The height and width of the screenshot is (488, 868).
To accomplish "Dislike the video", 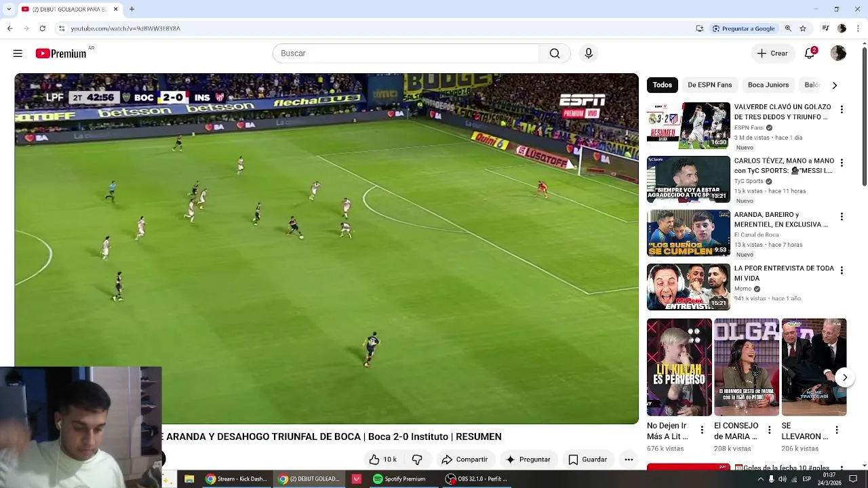I will click(417, 460).
